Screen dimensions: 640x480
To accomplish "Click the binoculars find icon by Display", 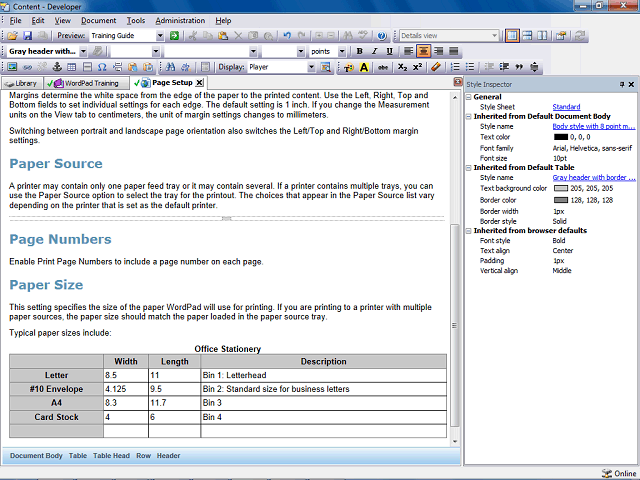I will (x=170, y=67).
